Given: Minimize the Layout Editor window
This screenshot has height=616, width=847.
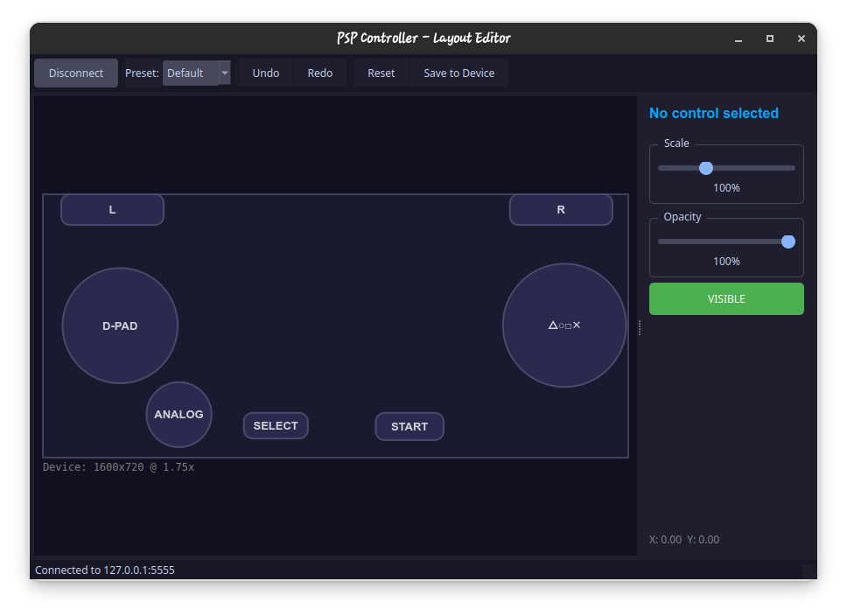Looking at the screenshot, I should coord(738,38).
